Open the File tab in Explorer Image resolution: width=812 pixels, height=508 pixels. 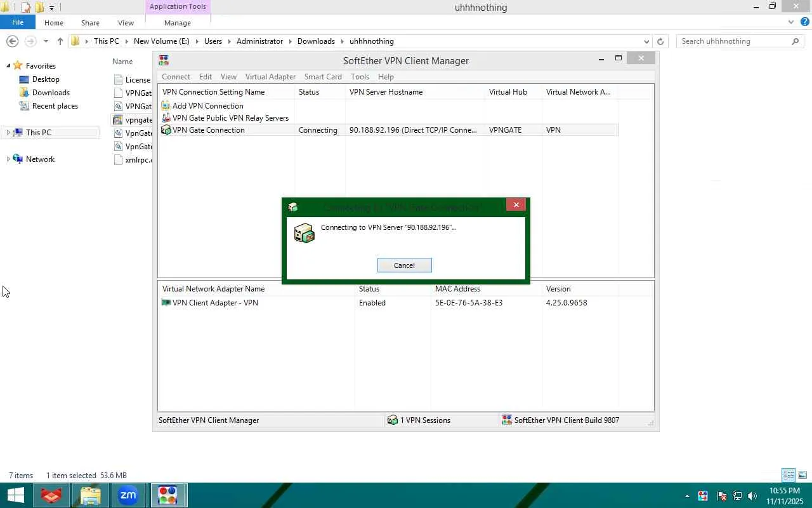[18, 22]
